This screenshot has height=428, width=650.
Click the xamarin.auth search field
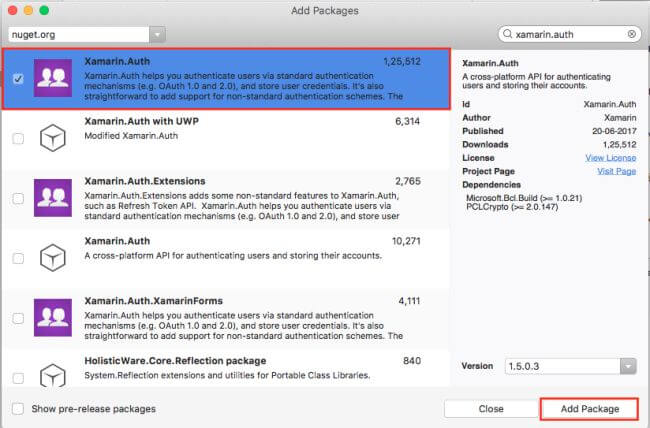(567, 33)
